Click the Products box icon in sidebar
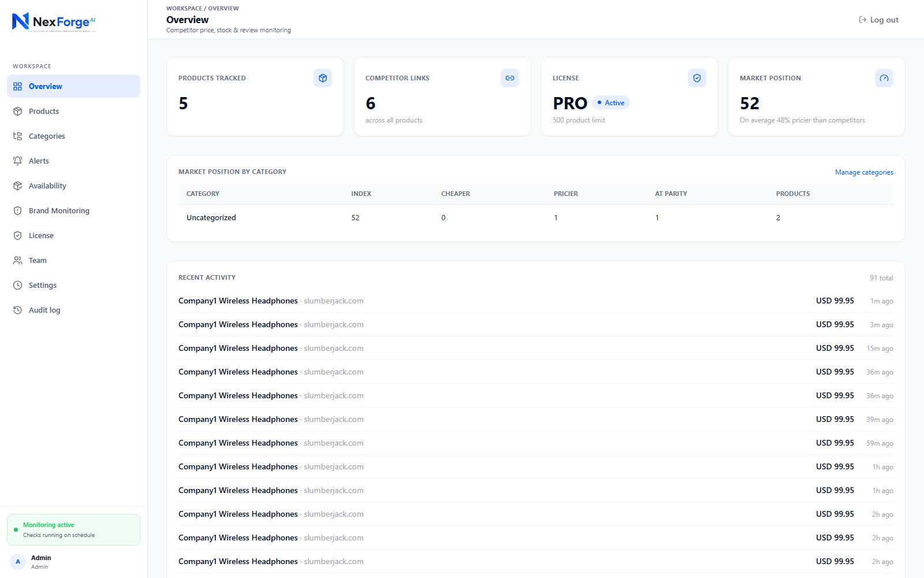This screenshot has height=578, width=924. point(18,111)
